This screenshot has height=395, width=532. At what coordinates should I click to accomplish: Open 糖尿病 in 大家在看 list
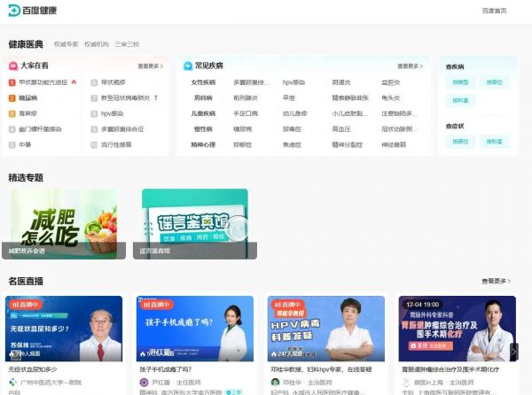tap(28, 98)
